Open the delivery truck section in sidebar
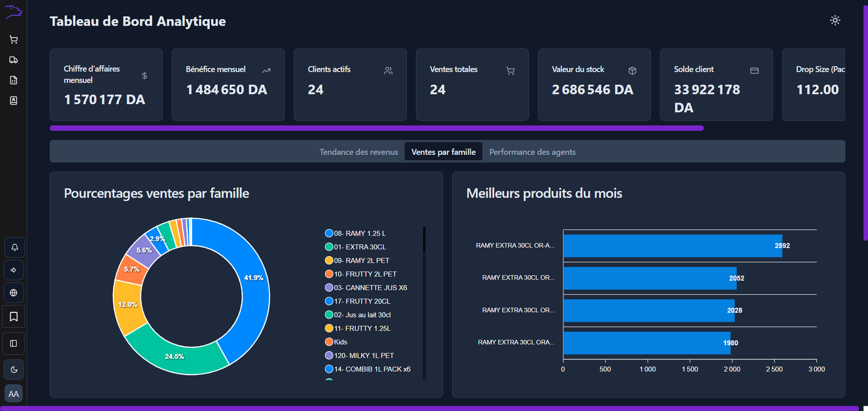Image resolution: width=868 pixels, height=411 pixels. click(x=14, y=60)
